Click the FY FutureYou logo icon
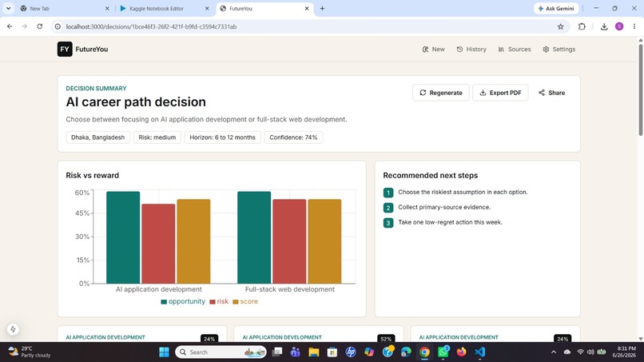This screenshot has width=644, height=362. pos(65,49)
